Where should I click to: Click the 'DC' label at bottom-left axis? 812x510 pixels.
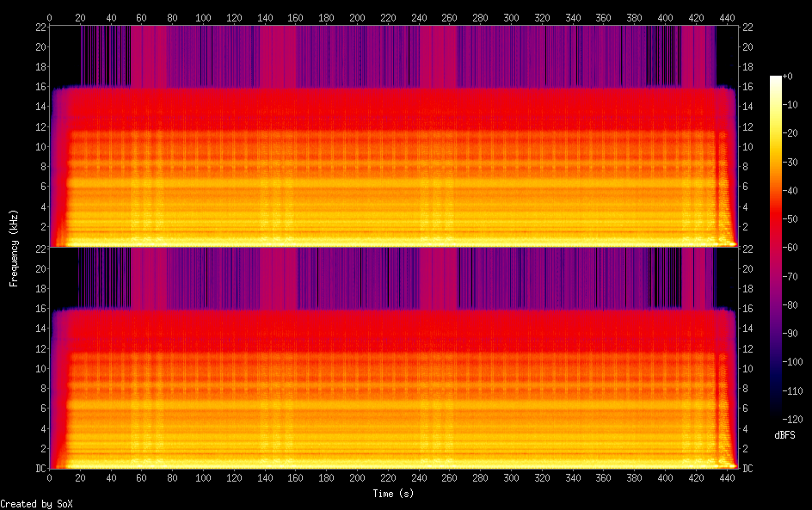pos(39,469)
